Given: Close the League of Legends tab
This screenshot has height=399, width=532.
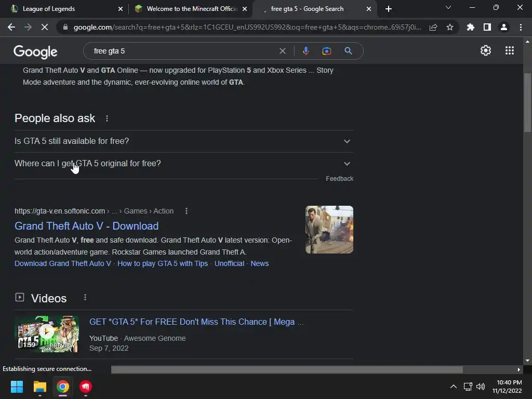Looking at the screenshot, I should coord(121,9).
